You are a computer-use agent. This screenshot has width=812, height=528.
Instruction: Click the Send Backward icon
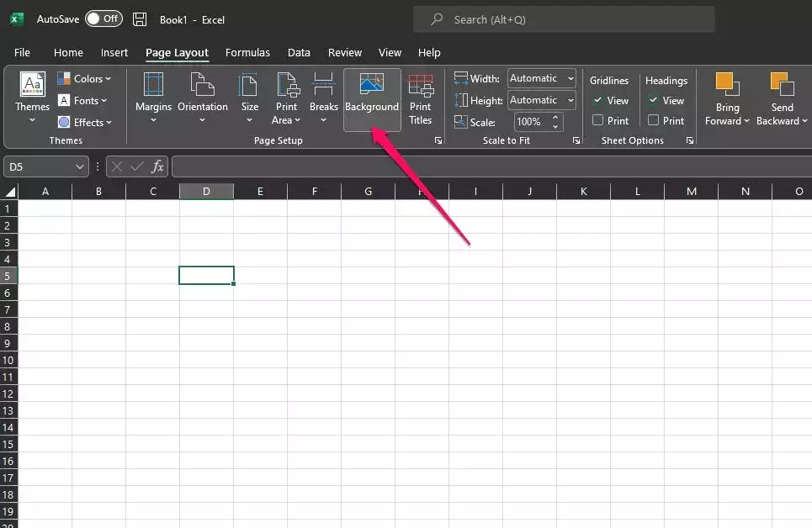782,84
